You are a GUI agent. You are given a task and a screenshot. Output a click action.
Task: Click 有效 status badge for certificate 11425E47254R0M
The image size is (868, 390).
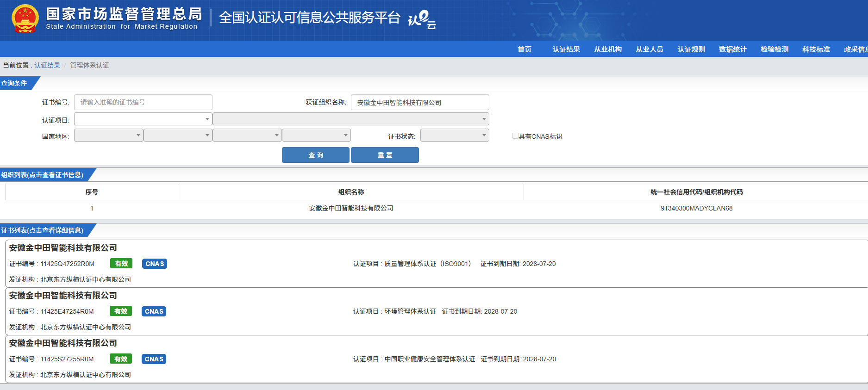[x=121, y=311]
